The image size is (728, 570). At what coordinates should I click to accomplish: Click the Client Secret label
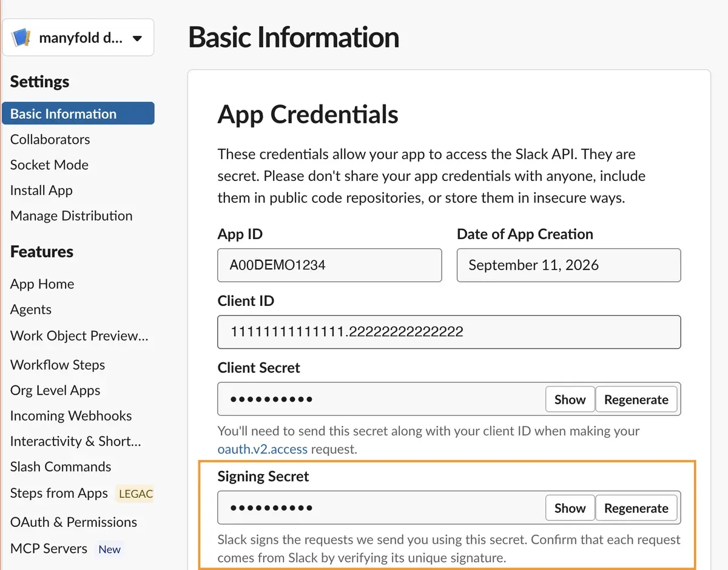tap(259, 368)
